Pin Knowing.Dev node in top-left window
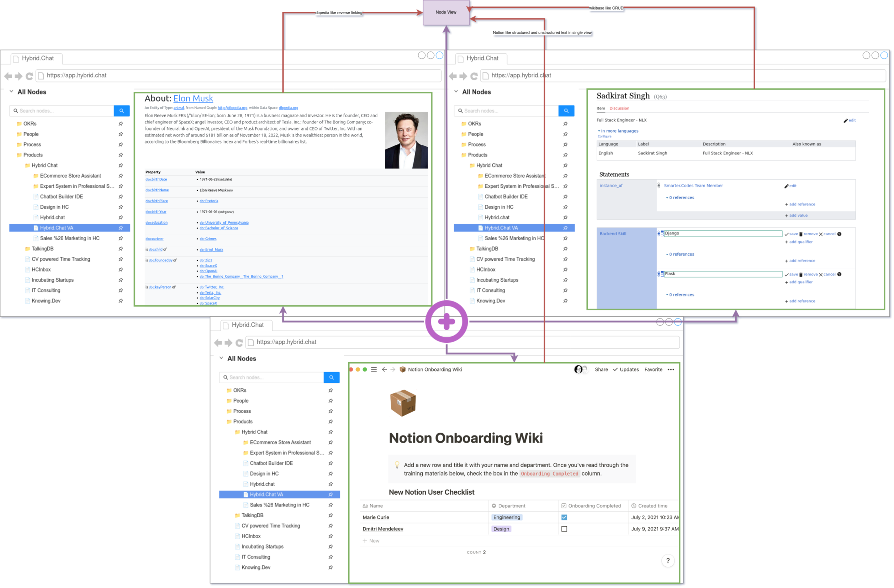Screen dimensions: 894x588 point(121,301)
